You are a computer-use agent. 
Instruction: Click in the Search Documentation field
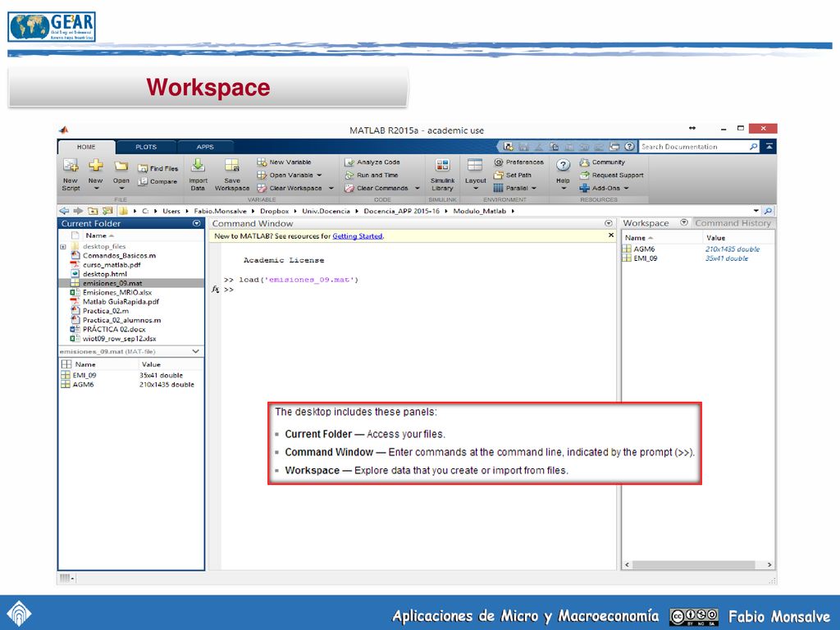[694, 146]
